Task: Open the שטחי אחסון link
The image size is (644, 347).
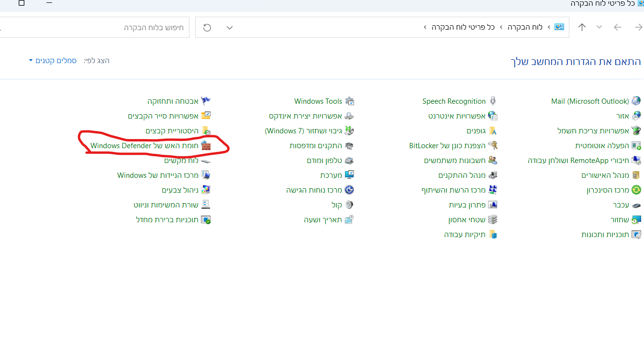Action: point(466,219)
